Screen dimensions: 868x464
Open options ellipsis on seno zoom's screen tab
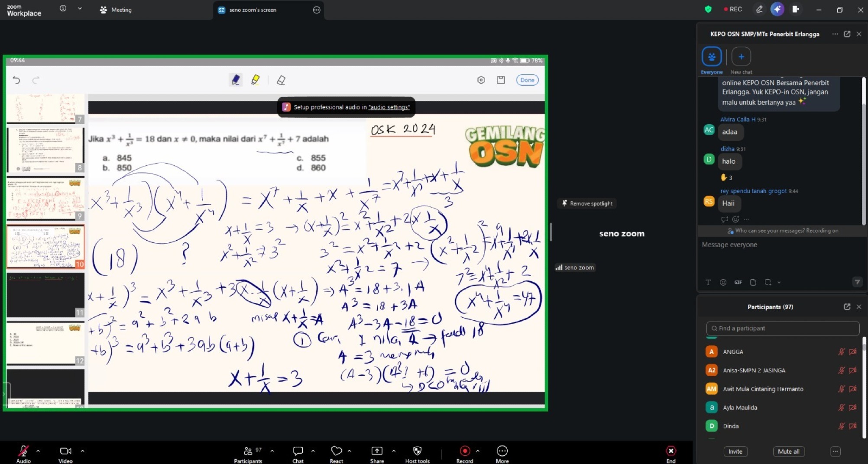coord(317,10)
